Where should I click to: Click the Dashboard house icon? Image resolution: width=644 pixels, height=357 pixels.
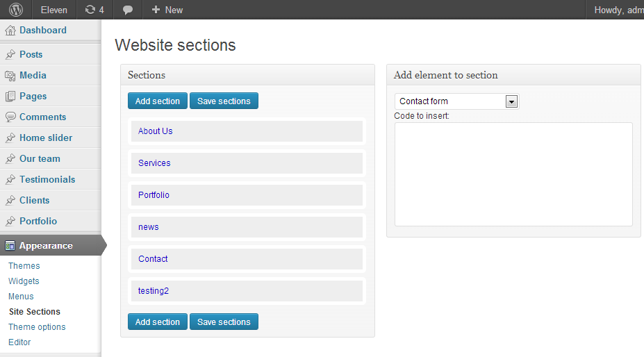10,31
